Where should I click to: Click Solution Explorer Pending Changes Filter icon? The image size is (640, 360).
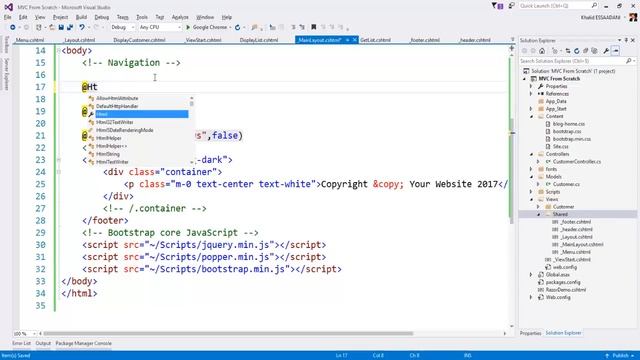(554, 51)
